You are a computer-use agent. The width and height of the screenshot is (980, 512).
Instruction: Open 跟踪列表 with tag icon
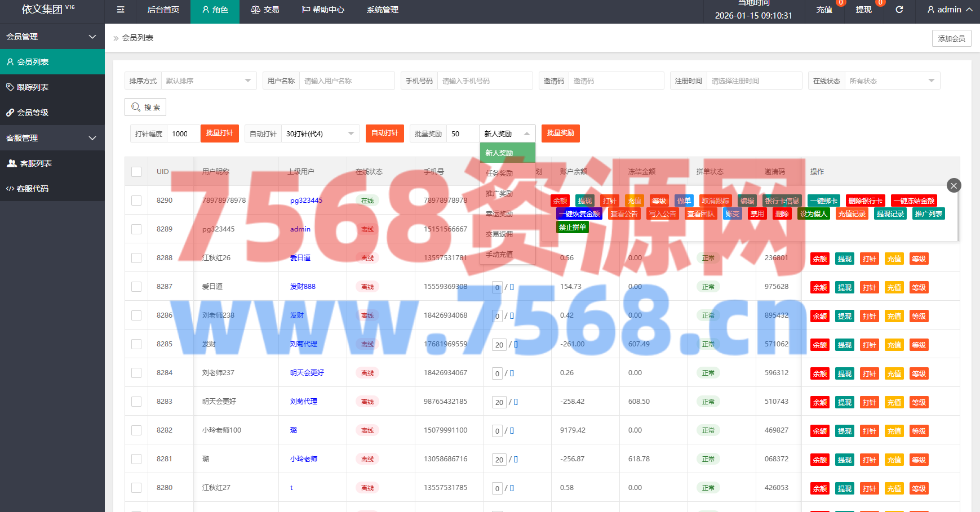33,87
